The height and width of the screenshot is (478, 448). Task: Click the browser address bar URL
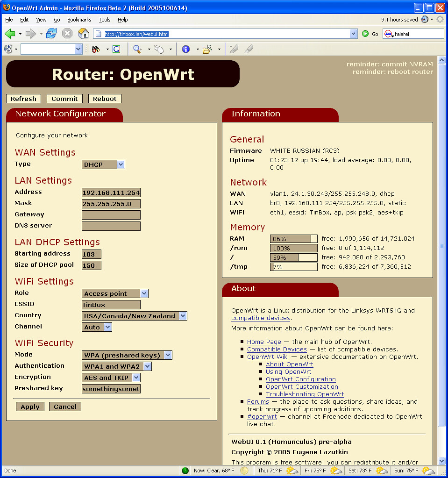[137, 34]
